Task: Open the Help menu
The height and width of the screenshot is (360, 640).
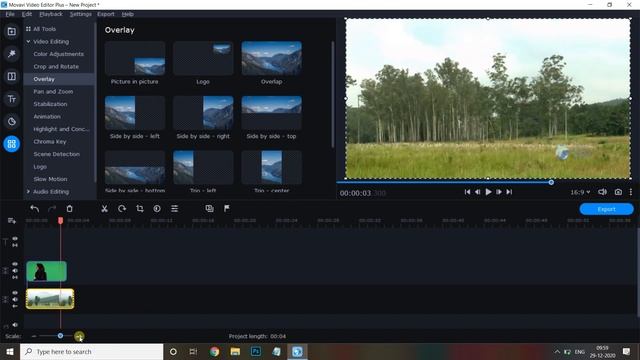Action: tap(128, 14)
